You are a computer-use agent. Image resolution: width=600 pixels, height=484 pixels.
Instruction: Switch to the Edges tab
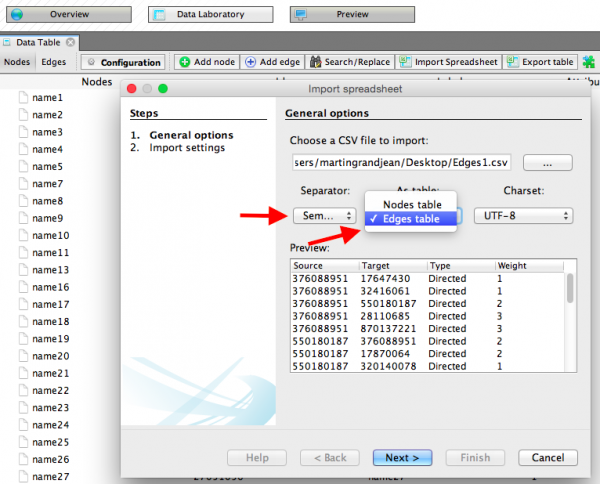(53, 62)
